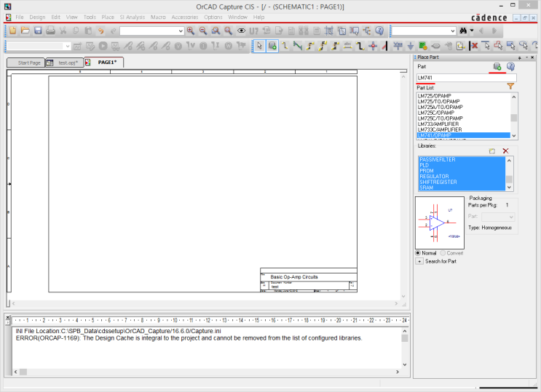Select the Place Bus tool
The width and height of the screenshot is (541, 392).
pyautogui.click(x=360, y=46)
